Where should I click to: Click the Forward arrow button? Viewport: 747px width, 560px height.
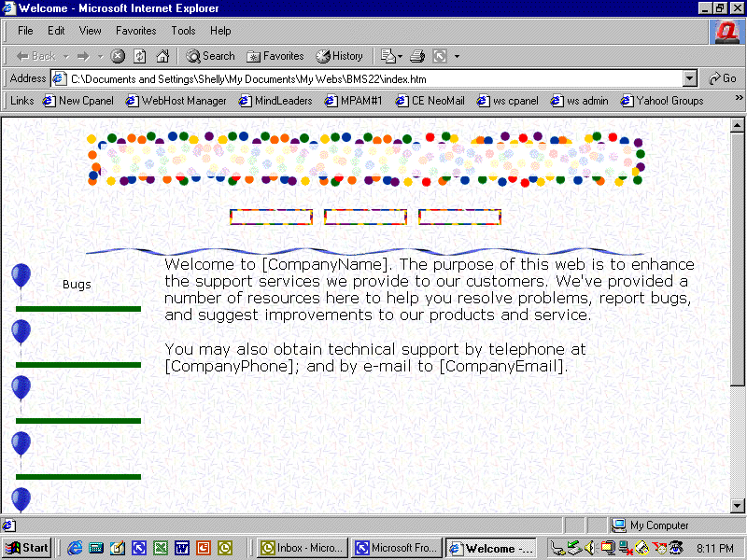click(83, 56)
